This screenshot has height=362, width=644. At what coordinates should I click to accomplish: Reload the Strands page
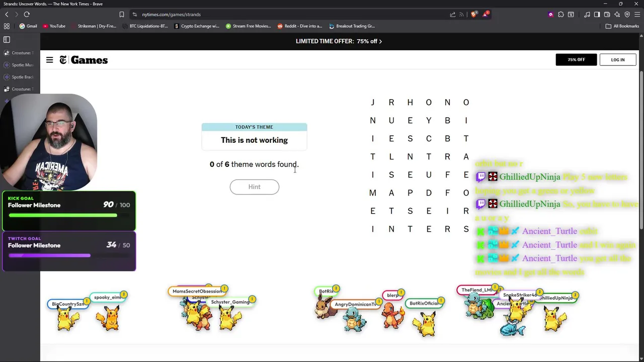click(27, 15)
